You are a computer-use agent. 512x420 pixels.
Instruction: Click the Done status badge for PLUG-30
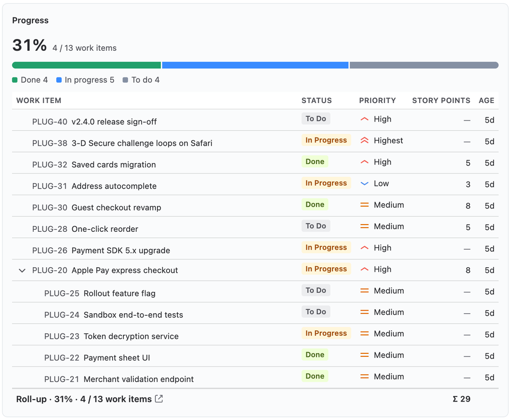tap(315, 205)
